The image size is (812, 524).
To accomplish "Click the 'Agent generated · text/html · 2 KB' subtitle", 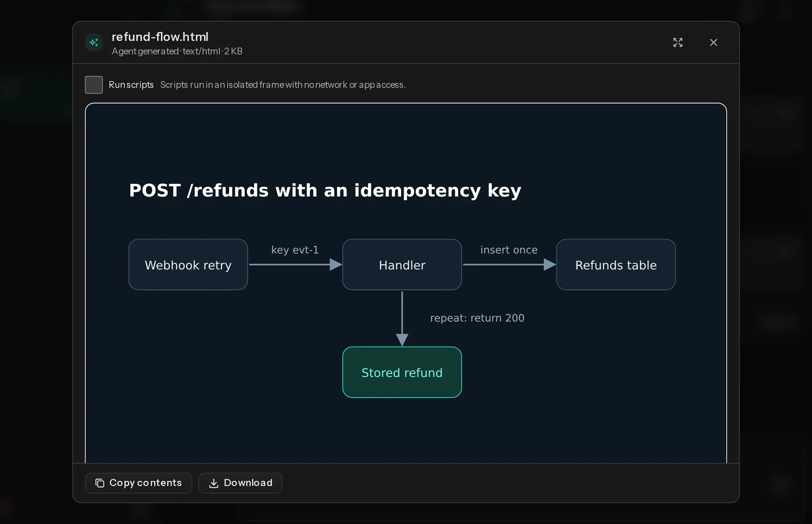I will tap(177, 51).
